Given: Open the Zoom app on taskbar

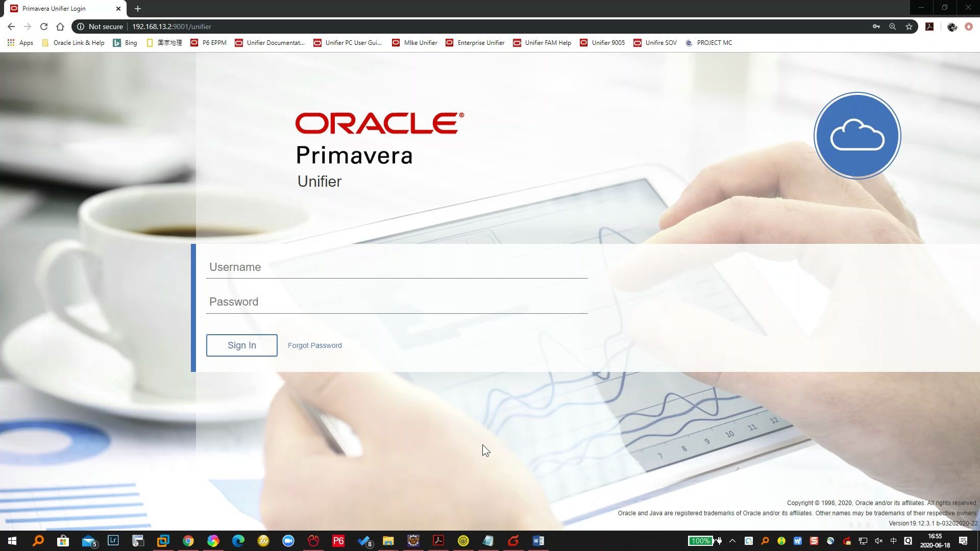Looking at the screenshot, I should pyautogui.click(x=288, y=541).
